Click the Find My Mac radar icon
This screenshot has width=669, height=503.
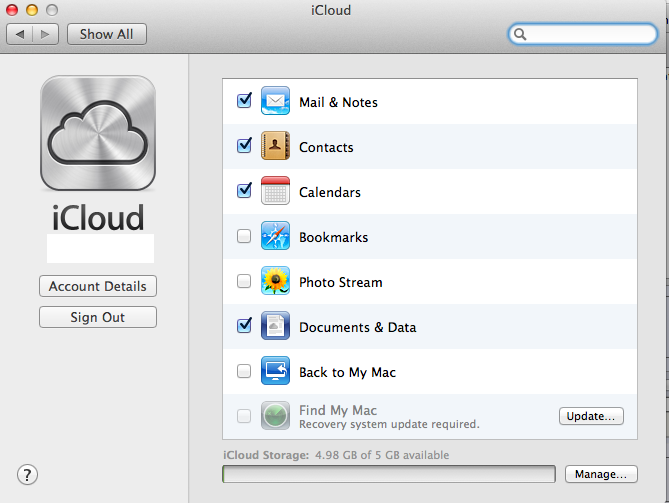tap(275, 416)
